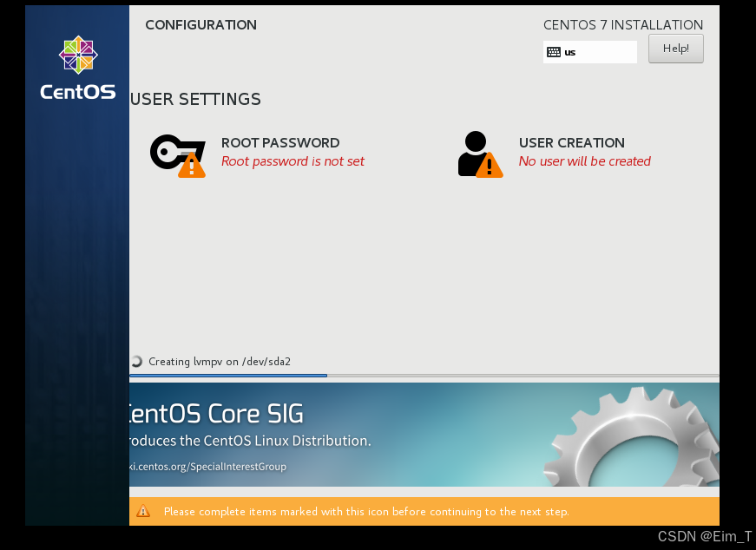
Task: Click 'Creating lvmpv on /dev/sda2' status text
Action: tap(220, 362)
